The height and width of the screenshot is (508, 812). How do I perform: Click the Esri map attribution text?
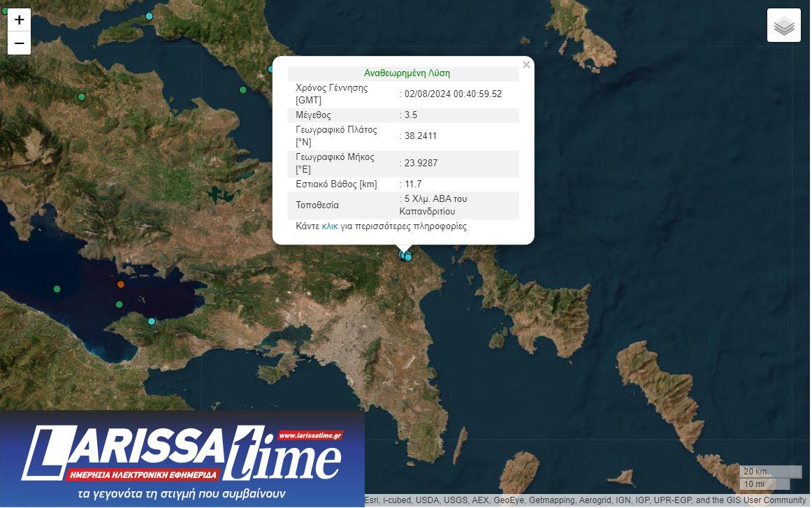[x=586, y=500]
